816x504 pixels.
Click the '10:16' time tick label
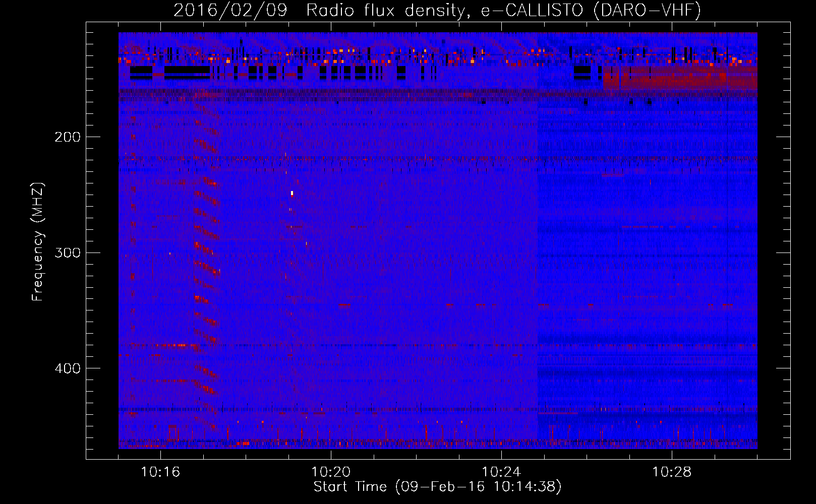(x=160, y=472)
